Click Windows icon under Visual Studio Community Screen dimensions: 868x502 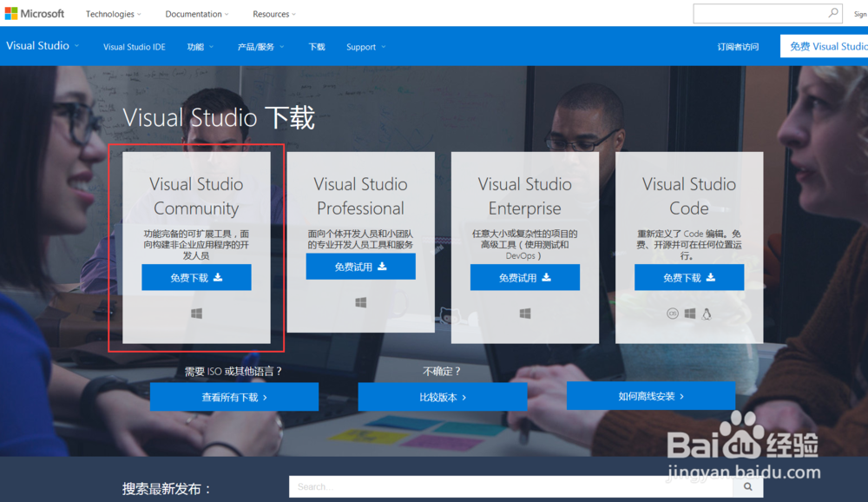coord(196,314)
